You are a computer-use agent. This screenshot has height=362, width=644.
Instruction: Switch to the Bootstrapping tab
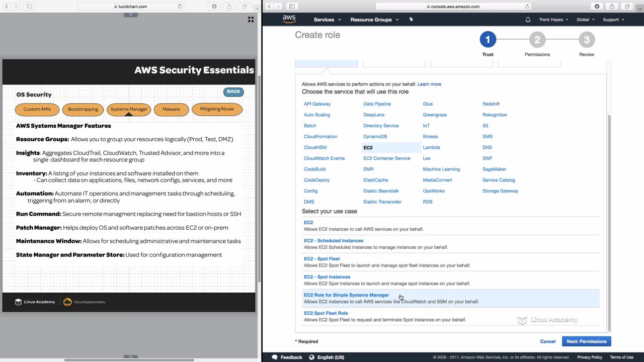(83, 109)
